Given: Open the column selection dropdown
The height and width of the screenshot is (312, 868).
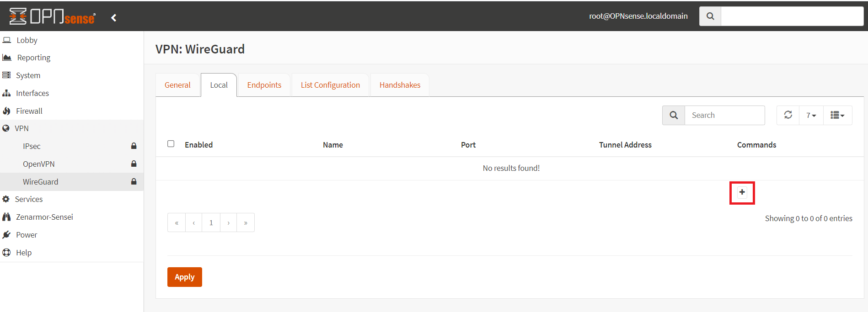Looking at the screenshot, I should pos(837,115).
